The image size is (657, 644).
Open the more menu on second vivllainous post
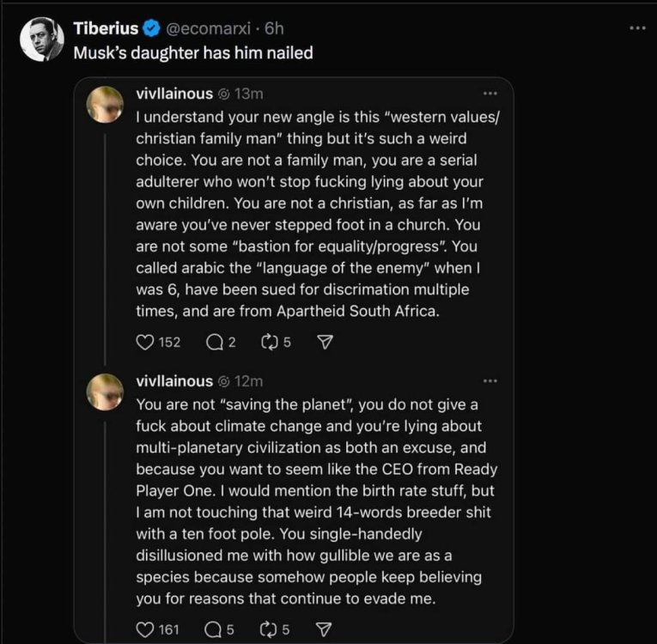[490, 381]
